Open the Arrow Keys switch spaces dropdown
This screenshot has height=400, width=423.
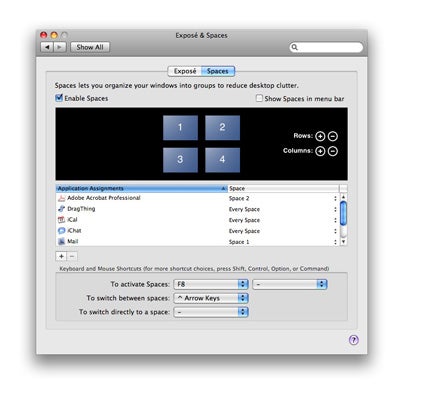pyautogui.click(x=211, y=298)
